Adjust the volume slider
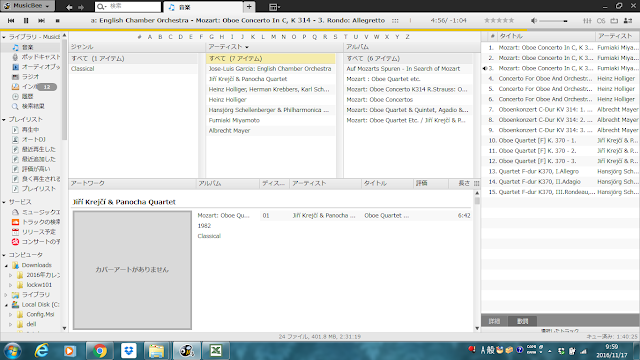The image size is (640, 360). [553, 21]
